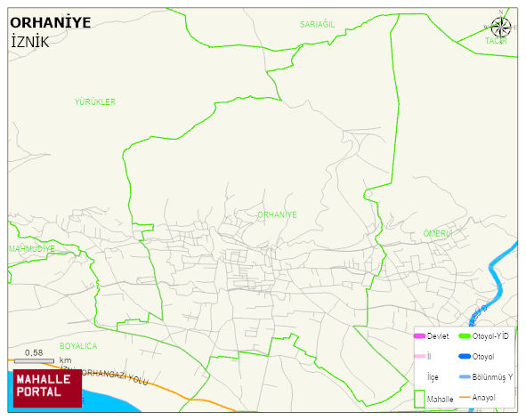The image size is (526, 420).
Task: Click the Mahalle legend label
Action: click(441, 400)
